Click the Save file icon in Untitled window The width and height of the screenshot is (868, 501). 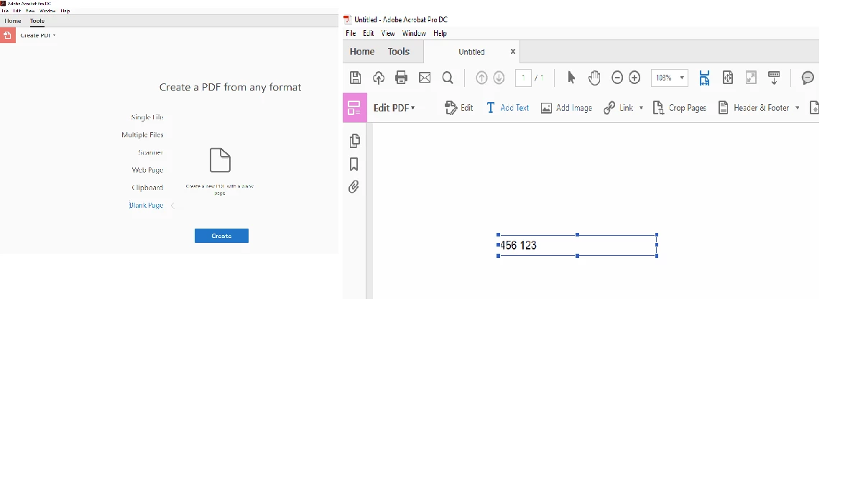(x=355, y=78)
